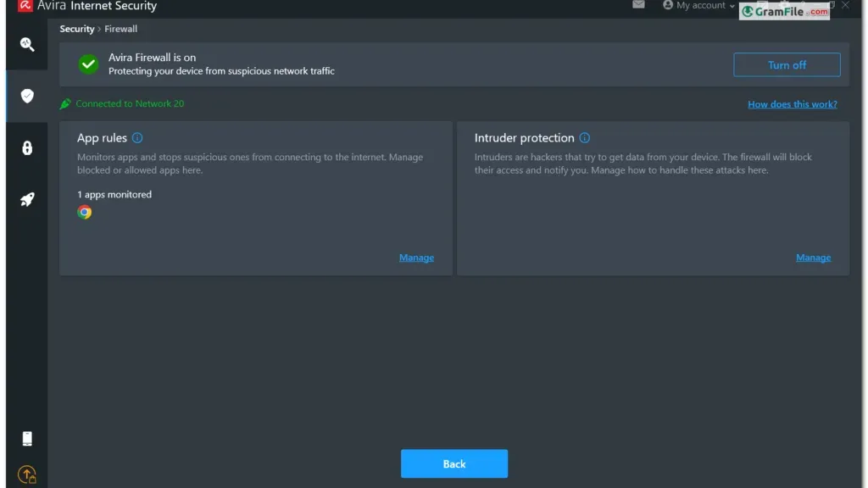
Task: Open the mobile device sidebar icon
Action: (27, 438)
